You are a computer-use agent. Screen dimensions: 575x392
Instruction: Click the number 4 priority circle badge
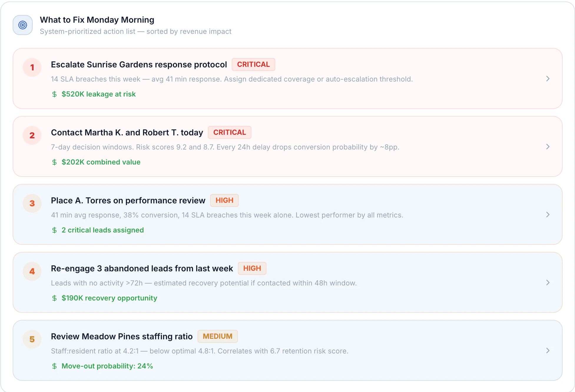pyautogui.click(x=32, y=271)
